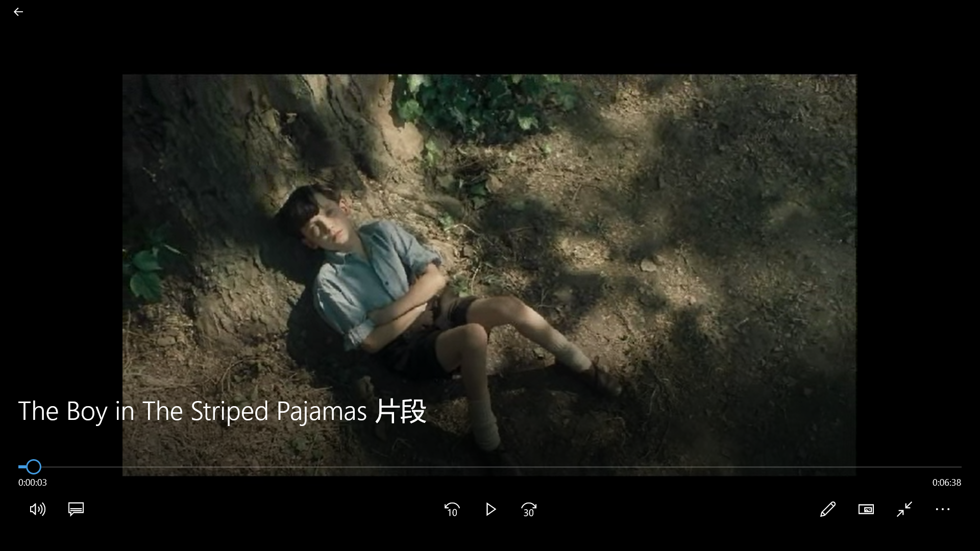Go back using the top-left arrow
Image resolution: width=980 pixels, height=551 pixels.
18,12
